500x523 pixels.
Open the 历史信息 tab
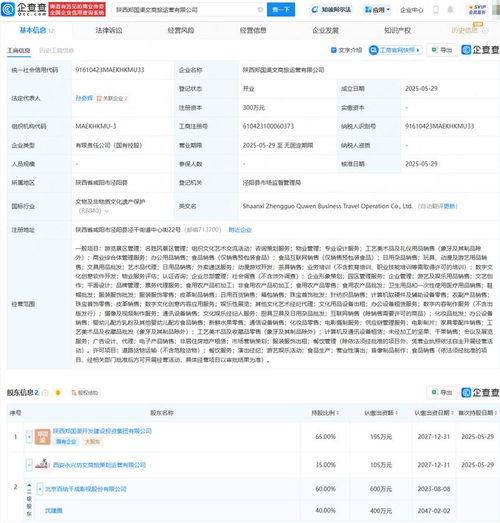click(464, 30)
